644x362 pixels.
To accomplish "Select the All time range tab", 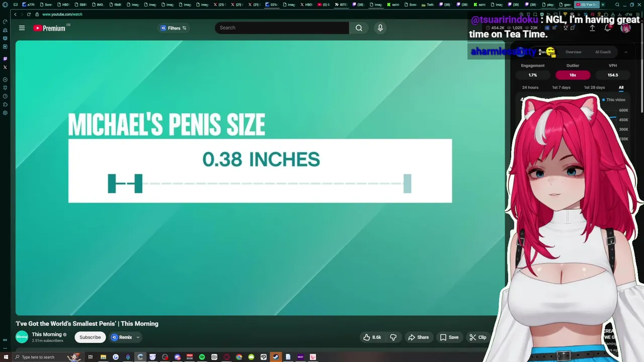I will click(x=621, y=87).
